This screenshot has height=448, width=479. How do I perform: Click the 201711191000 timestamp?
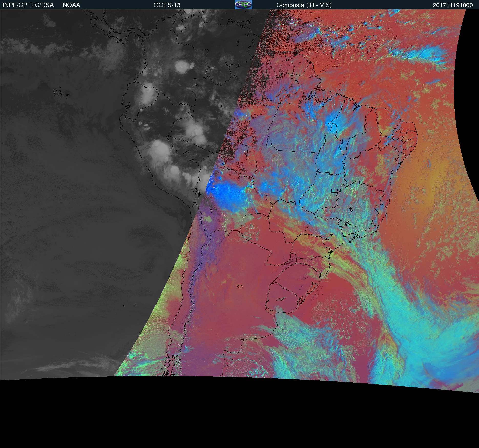coord(453,5)
